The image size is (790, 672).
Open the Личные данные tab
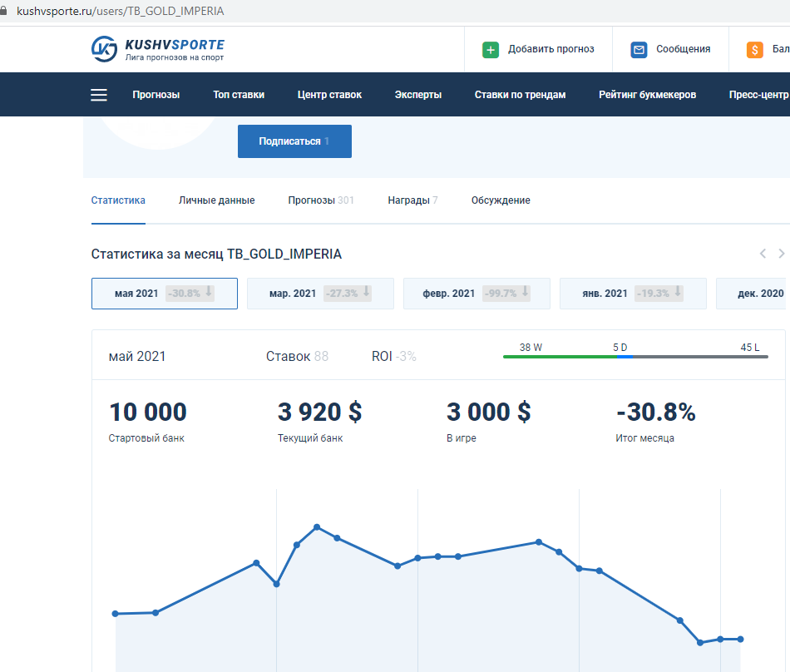point(216,200)
